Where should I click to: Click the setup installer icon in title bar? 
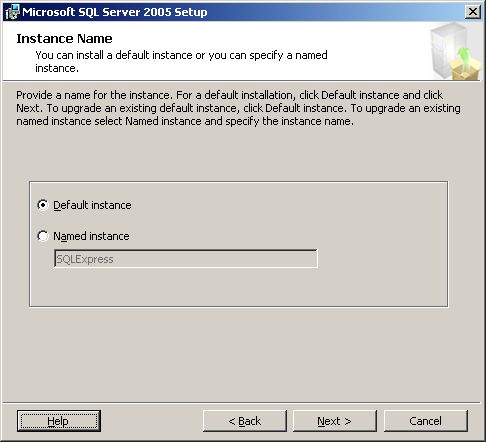[x=13, y=12]
